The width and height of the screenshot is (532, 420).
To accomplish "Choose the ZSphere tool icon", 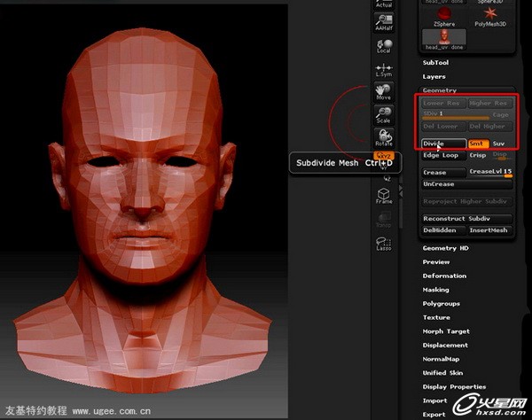I will [444, 17].
